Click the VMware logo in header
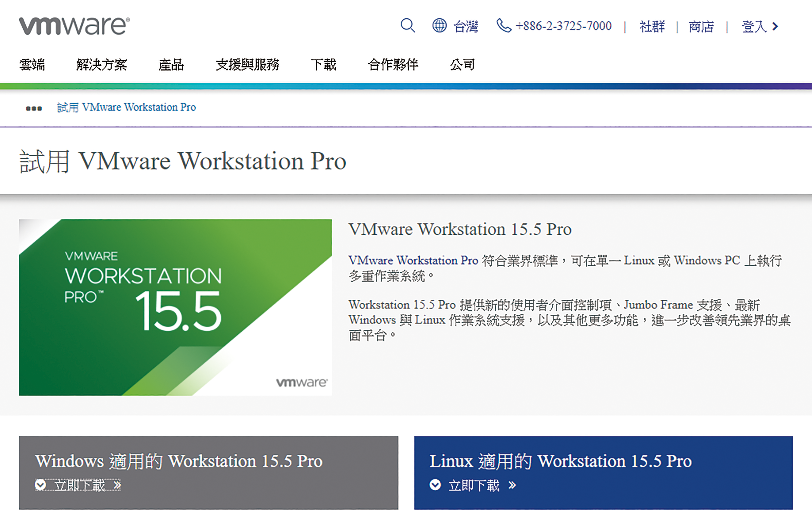 [x=74, y=26]
